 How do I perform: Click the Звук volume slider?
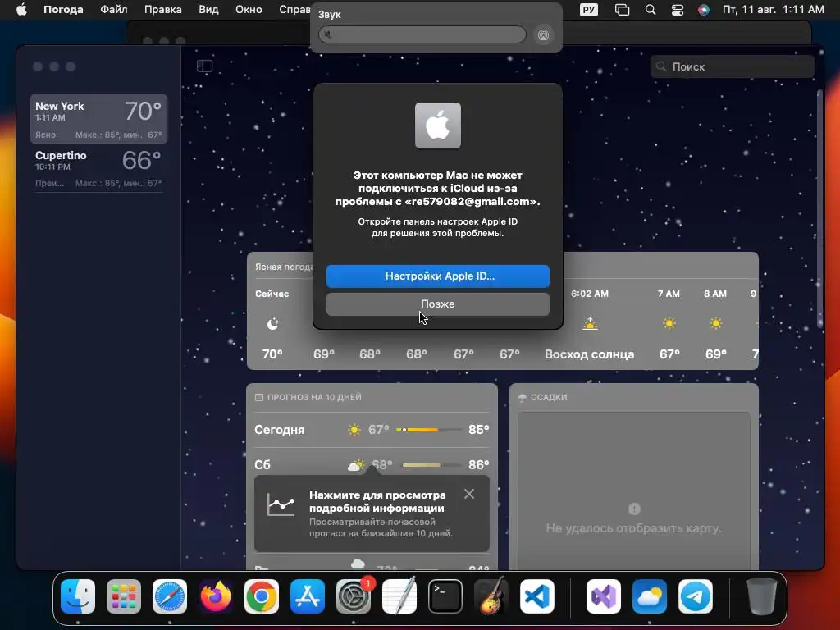tap(422, 34)
